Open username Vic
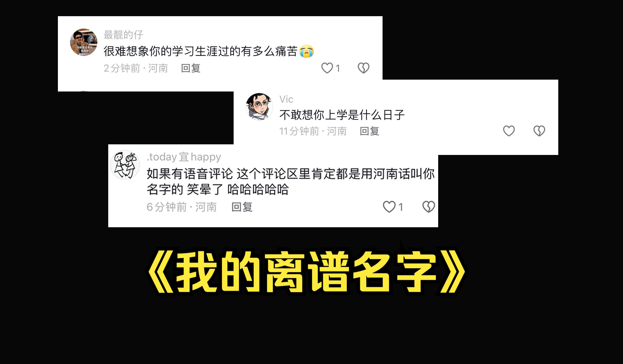 point(286,99)
